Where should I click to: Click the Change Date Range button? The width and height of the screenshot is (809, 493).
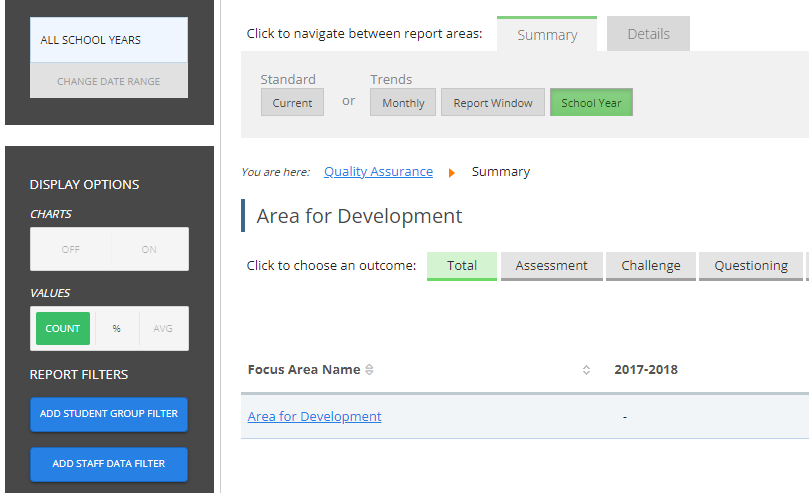click(109, 81)
